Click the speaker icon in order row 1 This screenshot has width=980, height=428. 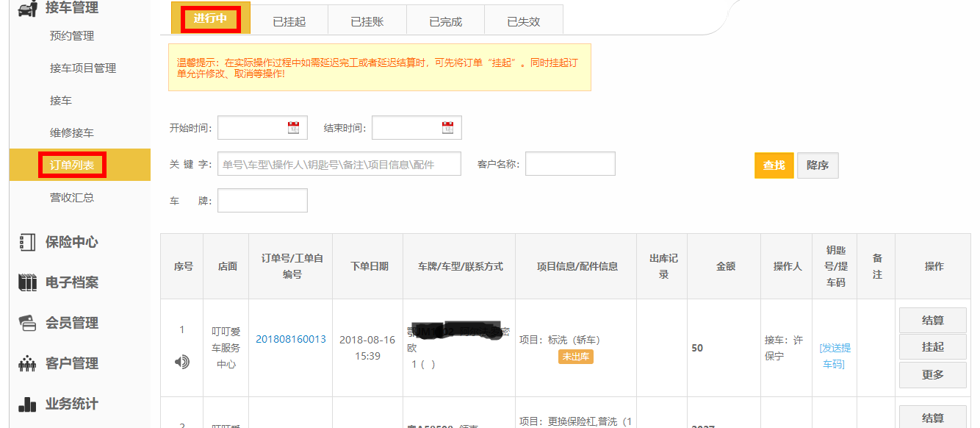click(182, 361)
